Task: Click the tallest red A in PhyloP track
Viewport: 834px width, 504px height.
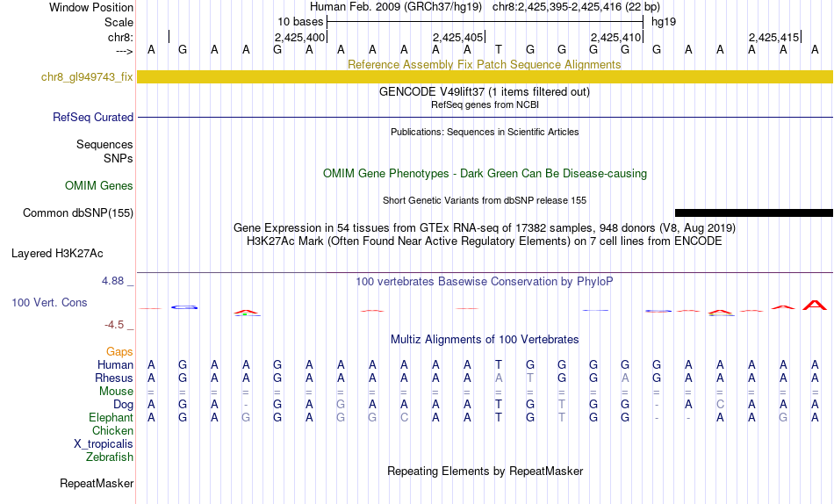Action: (815, 305)
